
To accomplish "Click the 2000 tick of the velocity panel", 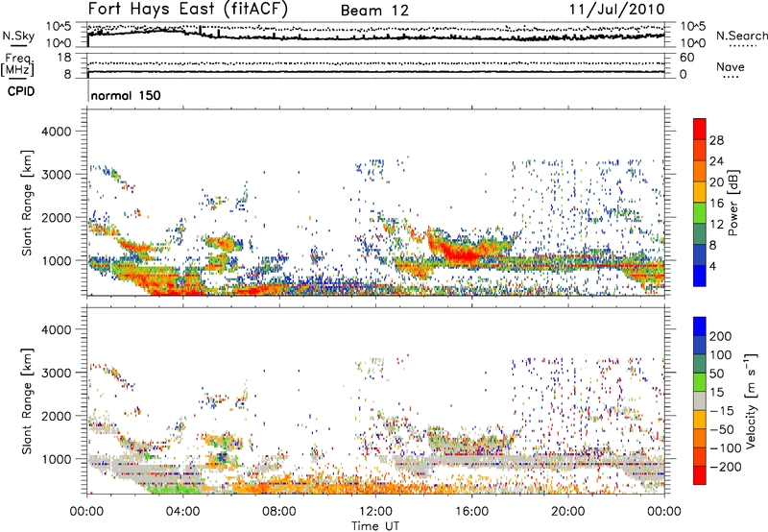I will (56, 416).
